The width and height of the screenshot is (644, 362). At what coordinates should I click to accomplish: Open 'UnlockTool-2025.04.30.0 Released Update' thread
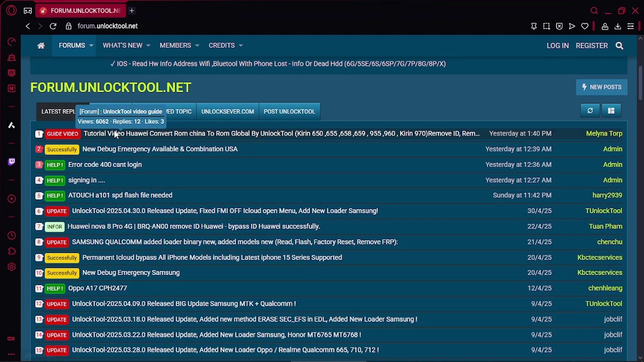tap(225, 211)
